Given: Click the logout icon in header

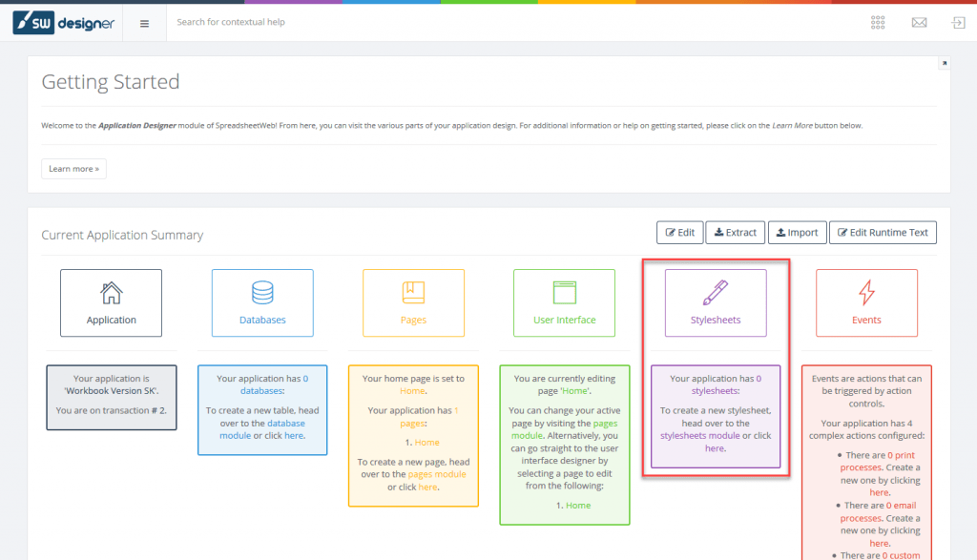Looking at the screenshot, I should pyautogui.click(x=957, y=23).
